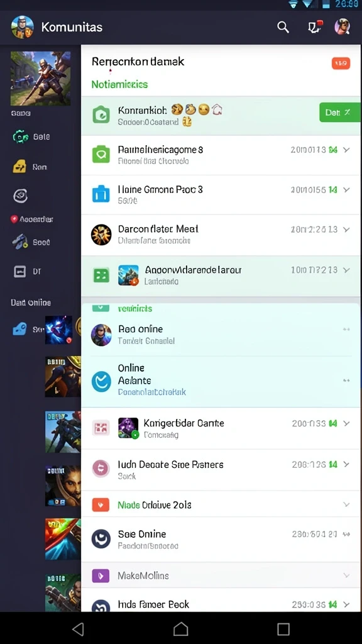Expand the MakeMolins section chevron
Viewport: 362px width, 644px height.
[x=346, y=575]
